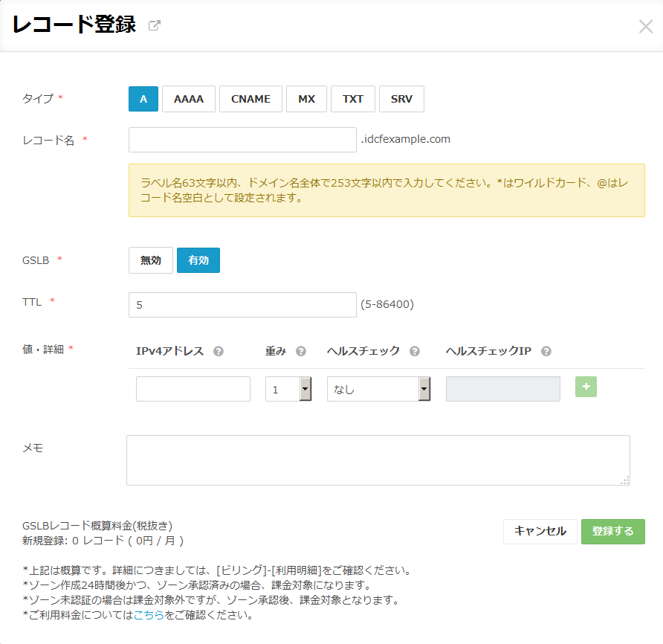Switch to the CNAME record type
The width and height of the screenshot is (663, 644).
[250, 99]
